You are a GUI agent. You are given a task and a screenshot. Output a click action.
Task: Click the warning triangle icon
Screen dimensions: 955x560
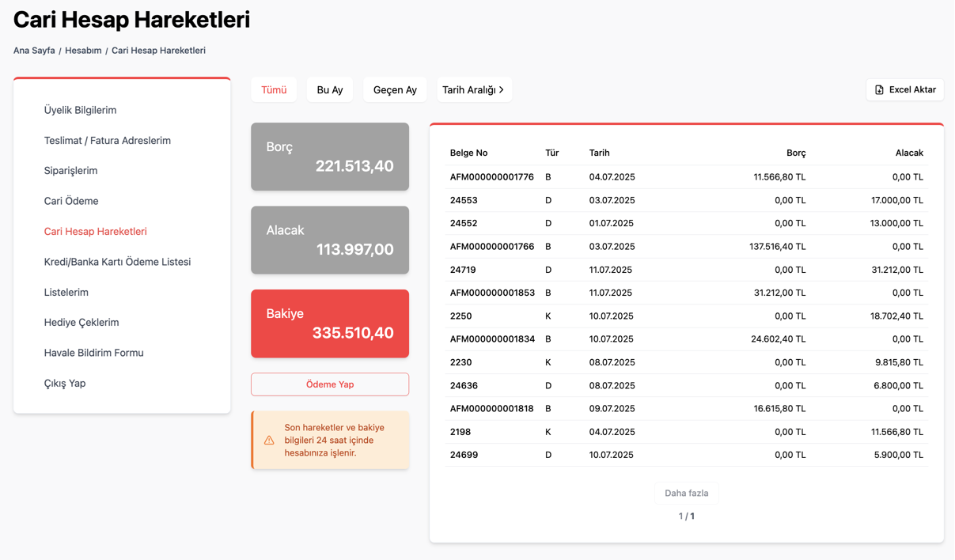point(269,441)
